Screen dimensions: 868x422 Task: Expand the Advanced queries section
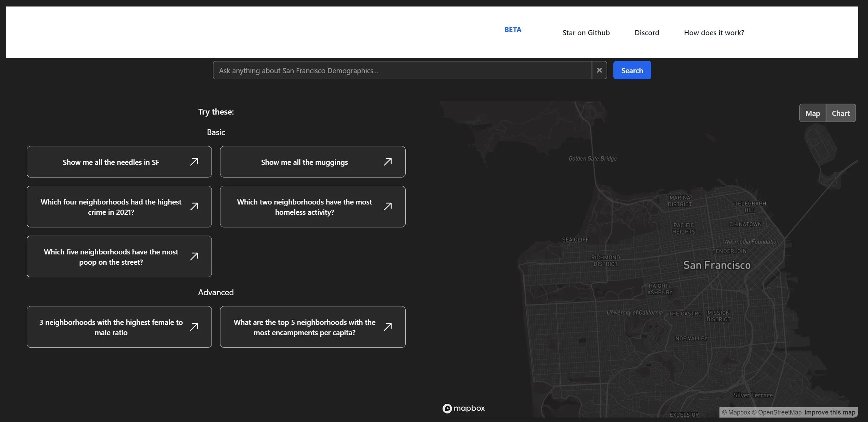click(x=215, y=292)
